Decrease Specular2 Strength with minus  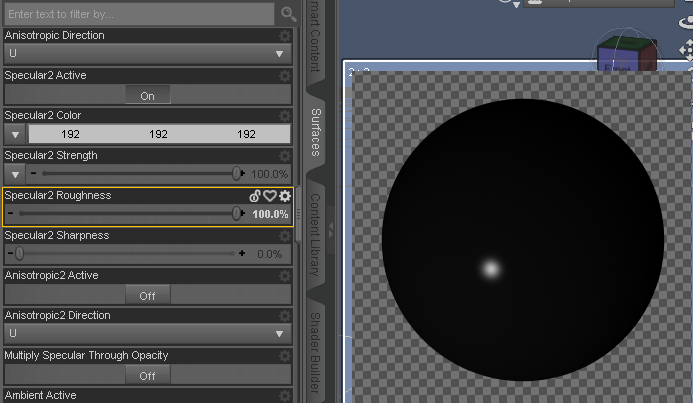click(34, 173)
